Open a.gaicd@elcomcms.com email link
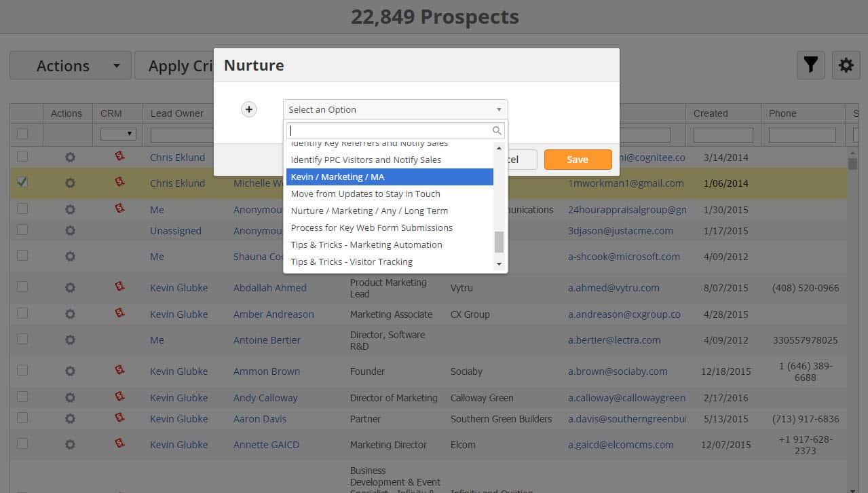The image size is (868, 493). [621, 445]
